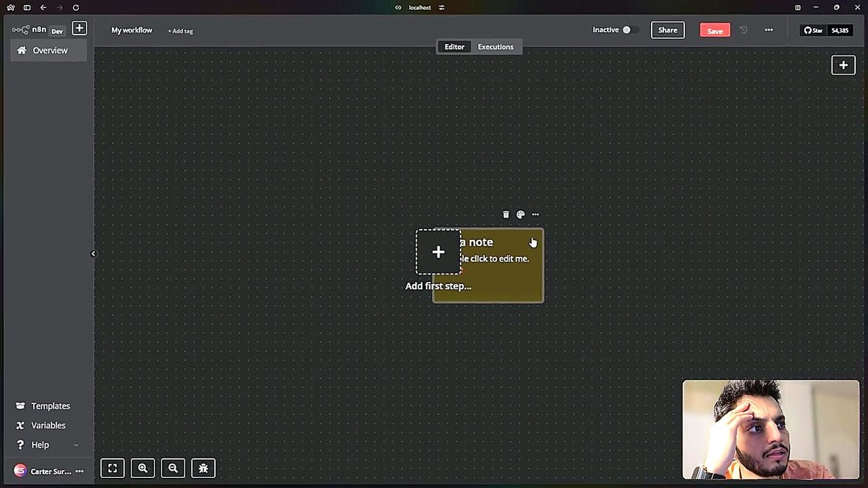Open the Overview page
This screenshot has height=488, width=868.
[48, 51]
